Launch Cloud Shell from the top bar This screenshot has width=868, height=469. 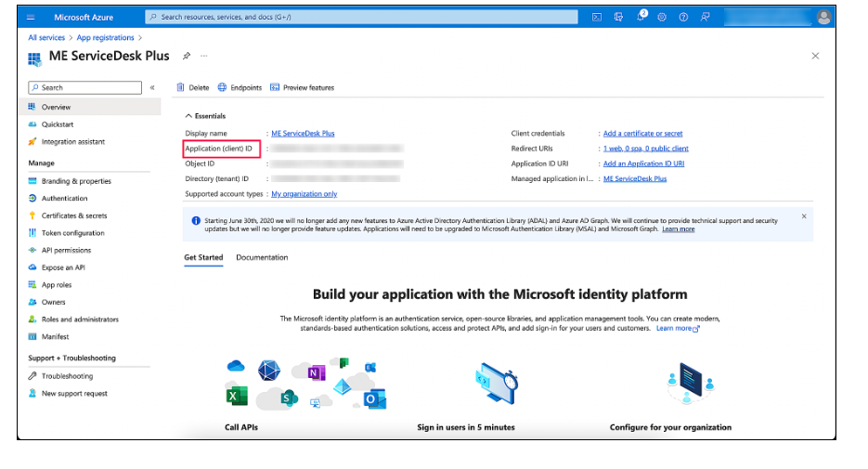click(597, 17)
